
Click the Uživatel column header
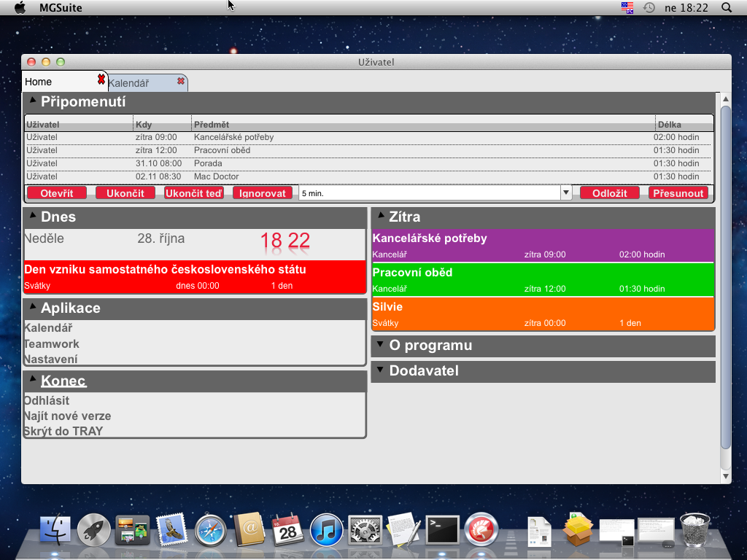(79, 124)
